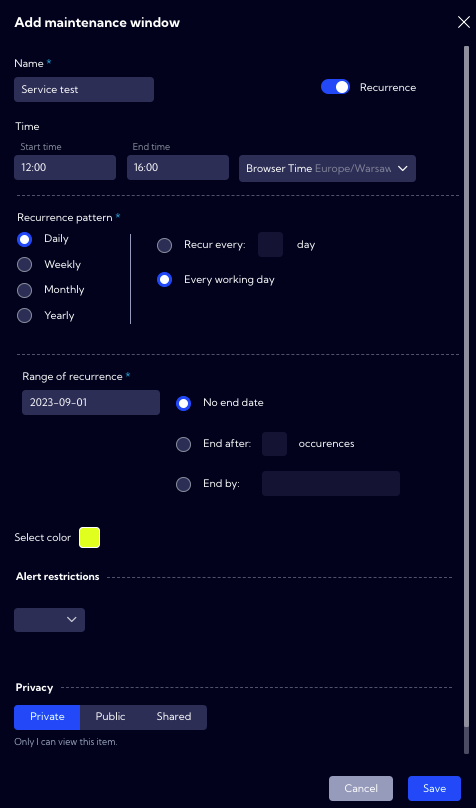Cancel adding the maintenance window
The height and width of the screenshot is (808, 476).
361,788
